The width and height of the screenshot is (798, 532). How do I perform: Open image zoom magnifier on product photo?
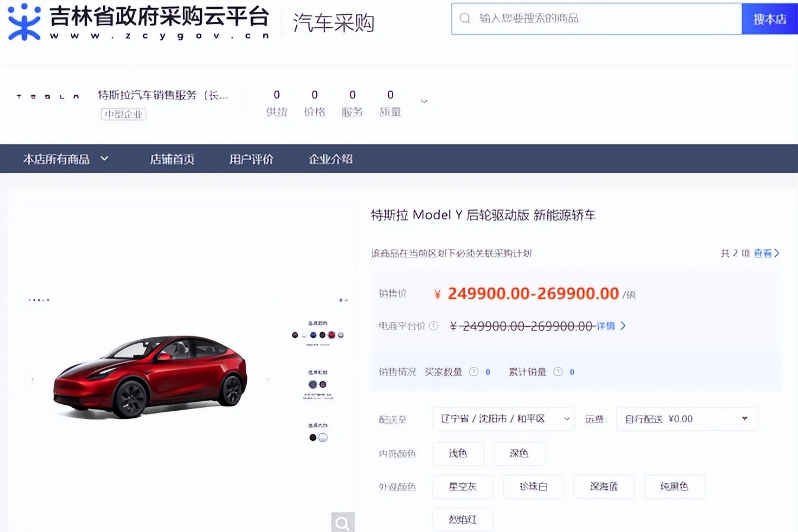tap(342, 523)
